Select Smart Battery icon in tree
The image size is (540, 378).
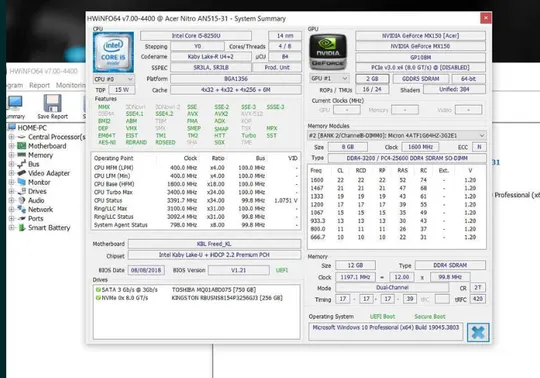coord(22,228)
